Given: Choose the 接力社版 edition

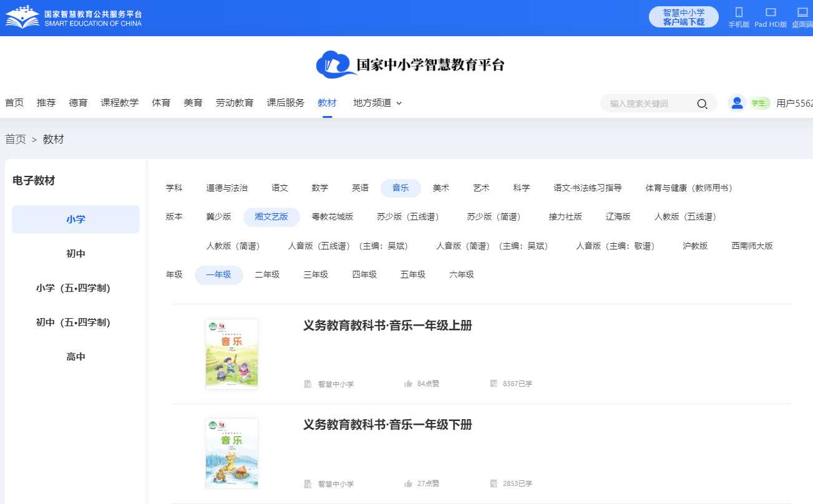Looking at the screenshot, I should tap(565, 217).
